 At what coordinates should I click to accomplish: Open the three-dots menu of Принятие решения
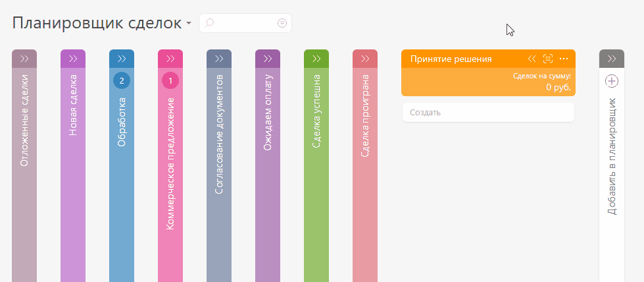[564, 59]
